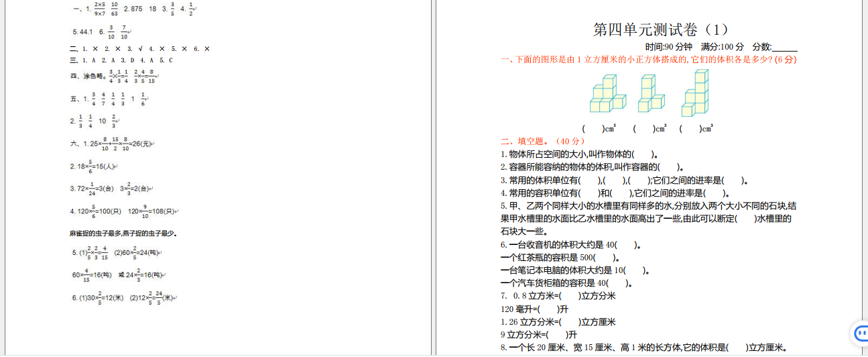
Task: Click the blank after 叫作物体的
Action: [x=643, y=154]
